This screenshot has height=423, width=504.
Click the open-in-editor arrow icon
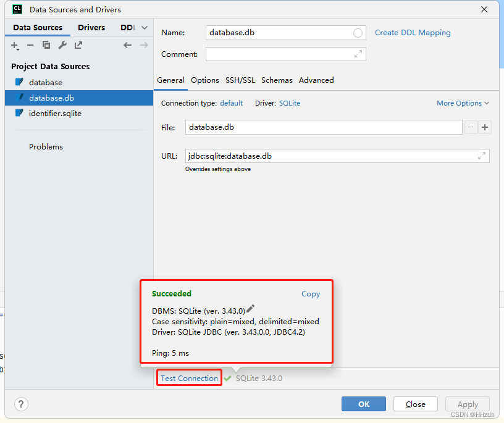78,45
